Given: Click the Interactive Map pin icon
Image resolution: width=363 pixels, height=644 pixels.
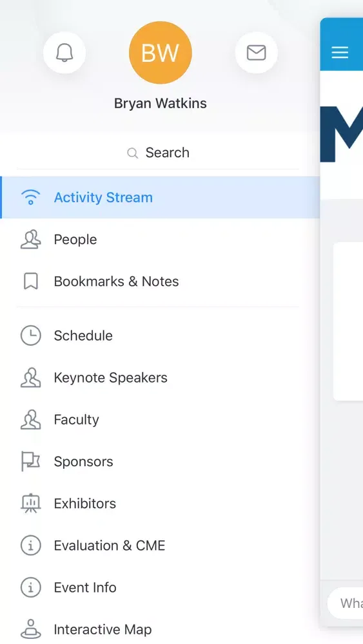Looking at the screenshot, I should [x=31, y=629].
